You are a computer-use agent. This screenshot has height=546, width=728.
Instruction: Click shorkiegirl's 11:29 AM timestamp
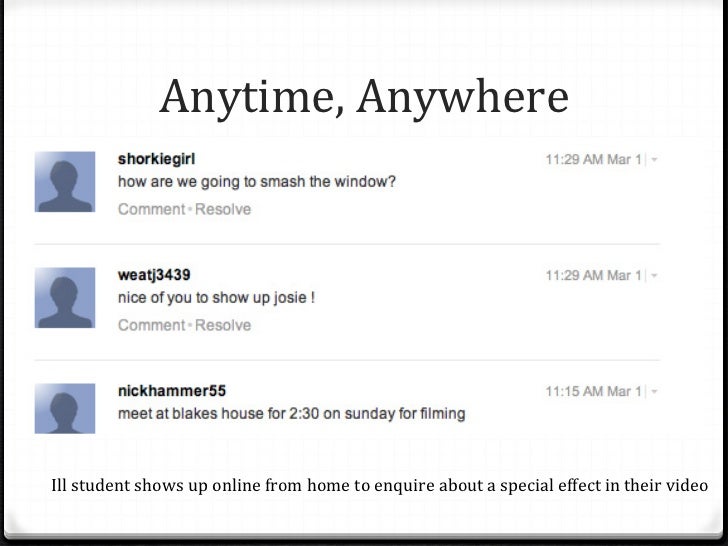[x=593, y=159]
